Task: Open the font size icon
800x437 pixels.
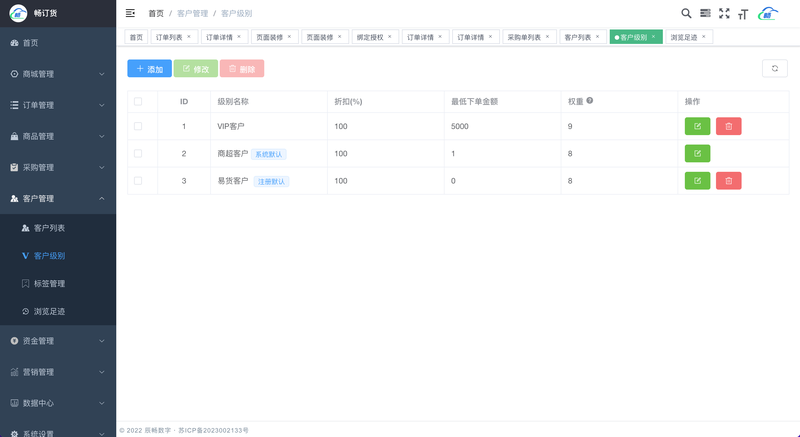Action: (743, 14)
